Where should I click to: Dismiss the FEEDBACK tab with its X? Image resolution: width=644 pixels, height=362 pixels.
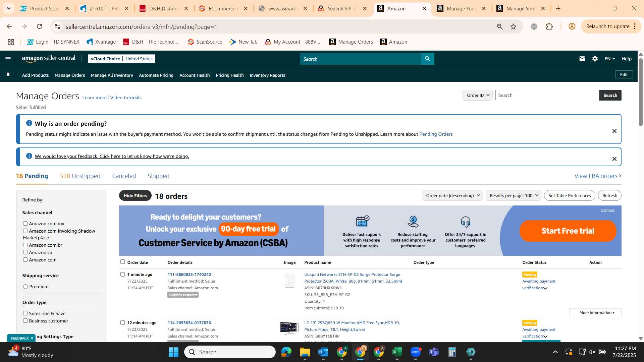click(32, 338)
